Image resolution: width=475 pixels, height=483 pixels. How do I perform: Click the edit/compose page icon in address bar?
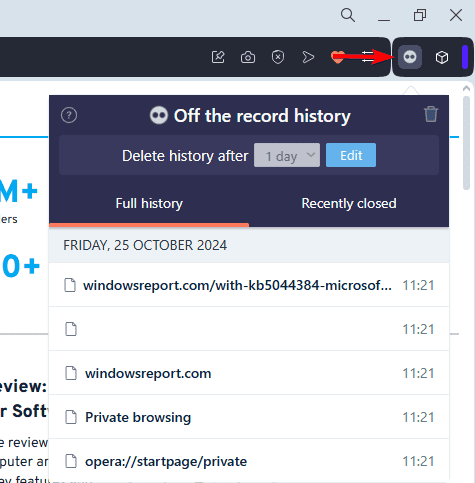218,57
